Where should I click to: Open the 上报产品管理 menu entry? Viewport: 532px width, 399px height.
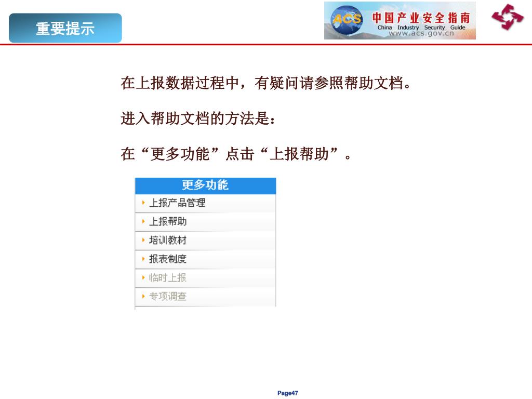205,203
